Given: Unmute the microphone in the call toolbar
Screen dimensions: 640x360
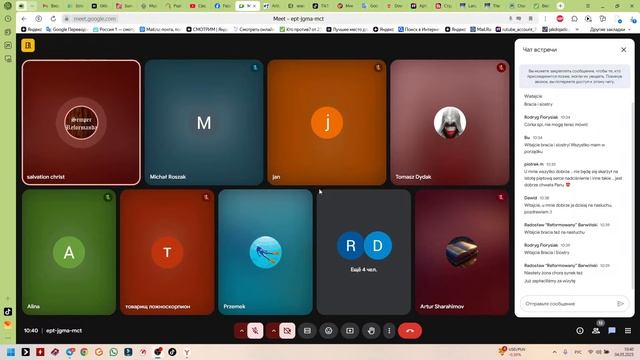Looking at the screenshot, I should 256,331.
